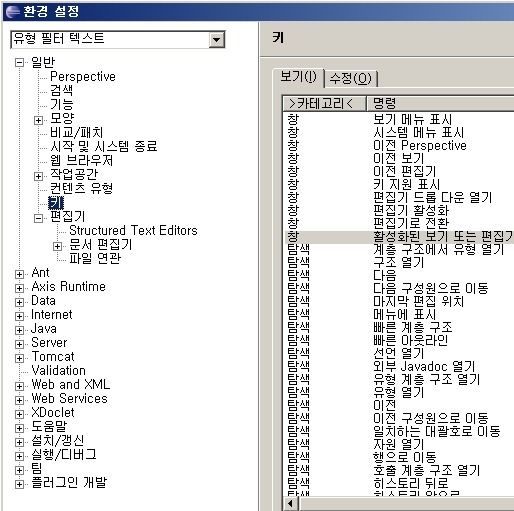The width and height of the screenshot is (514, 511).
Task: Select 기능 in the preferences tree
Action: coord(62,104)
